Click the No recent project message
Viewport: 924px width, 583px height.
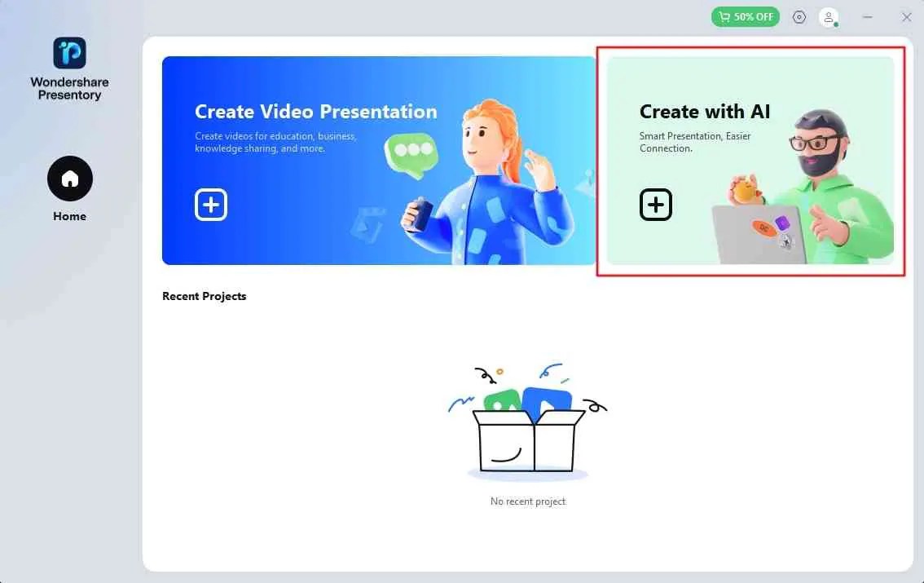(528, 501)
